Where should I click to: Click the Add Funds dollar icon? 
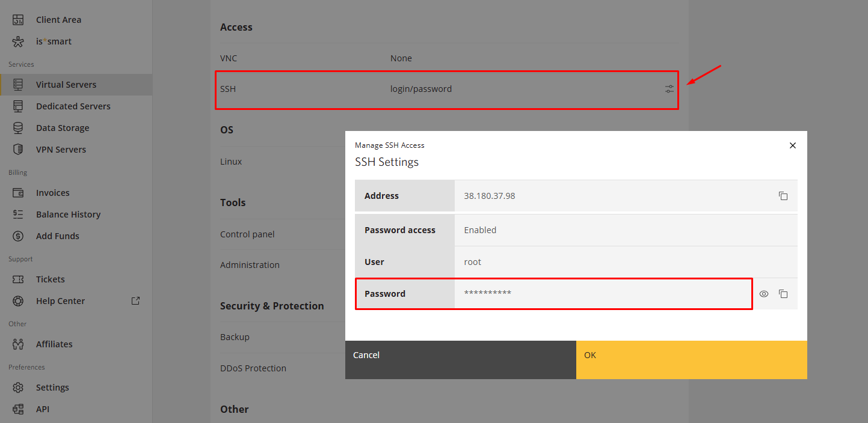tap(18, 236)
